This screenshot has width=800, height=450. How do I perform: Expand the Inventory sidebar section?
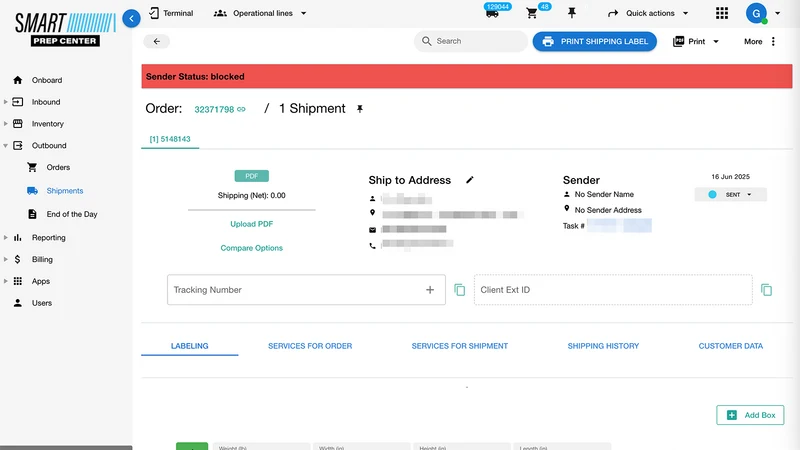6,124
